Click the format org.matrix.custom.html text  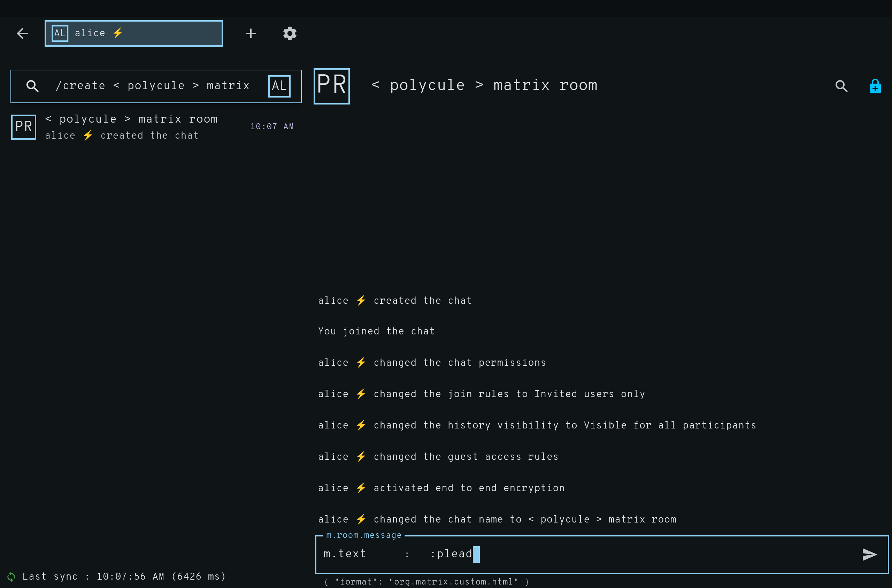(426, 582)
